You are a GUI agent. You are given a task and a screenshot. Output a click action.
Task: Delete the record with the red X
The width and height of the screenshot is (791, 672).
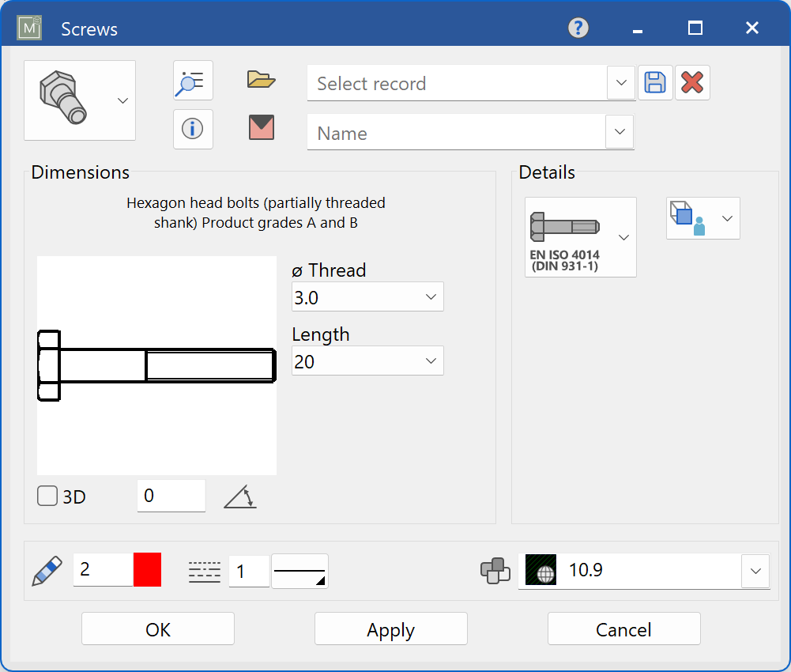692,81
